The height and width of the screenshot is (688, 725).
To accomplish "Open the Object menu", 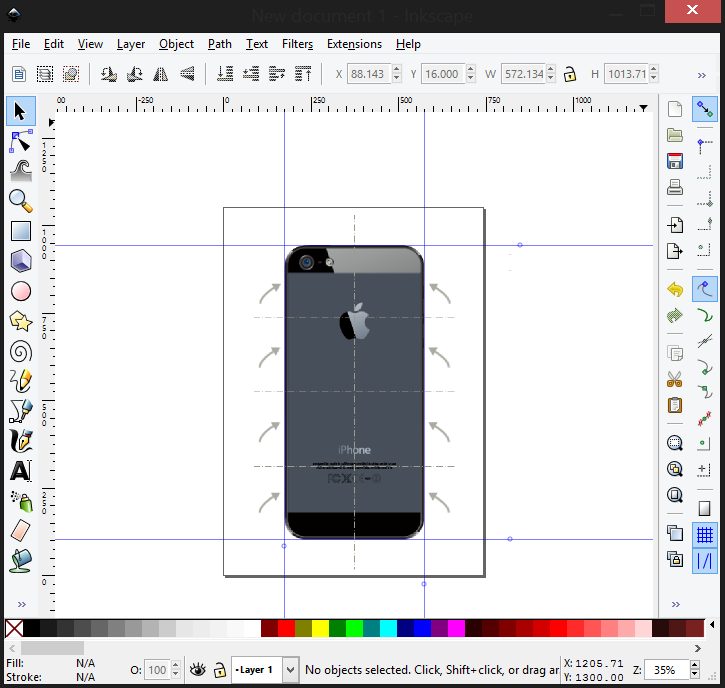I will [176, 44].
